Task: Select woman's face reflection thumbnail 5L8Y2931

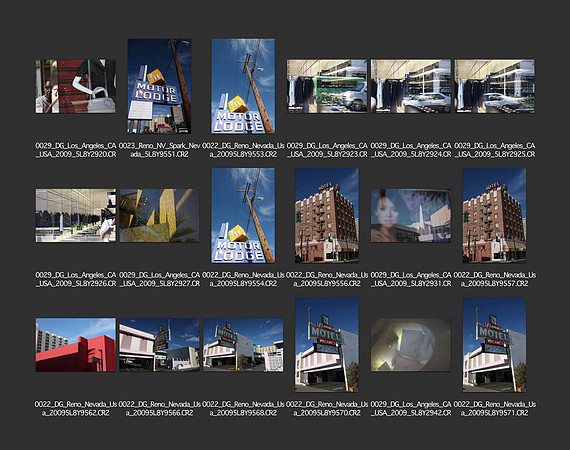Action: click(411, 216)
